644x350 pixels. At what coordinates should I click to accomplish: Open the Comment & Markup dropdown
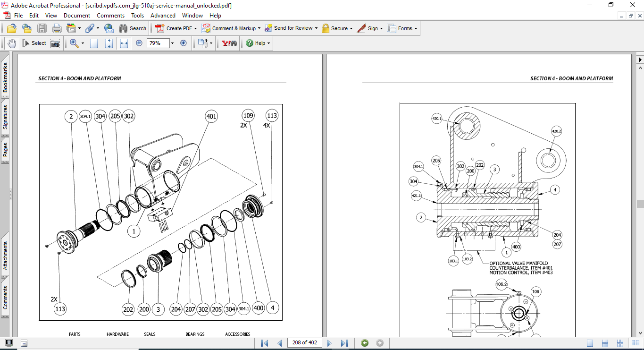pos(259,29)
